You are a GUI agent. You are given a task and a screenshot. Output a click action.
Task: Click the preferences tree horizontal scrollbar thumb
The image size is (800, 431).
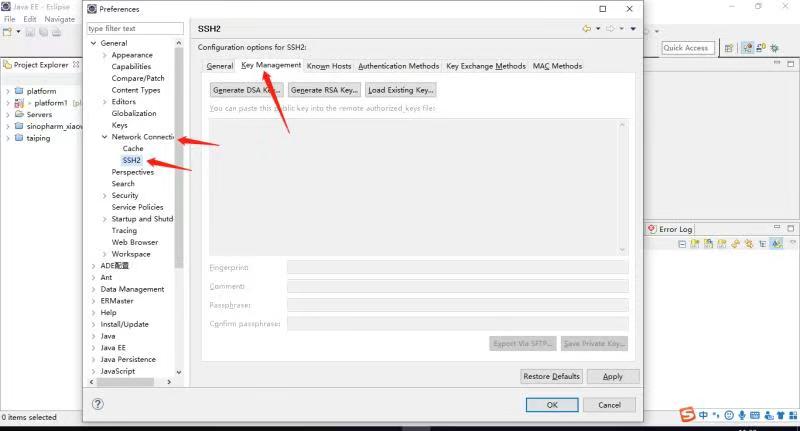(x=126, y=382)
